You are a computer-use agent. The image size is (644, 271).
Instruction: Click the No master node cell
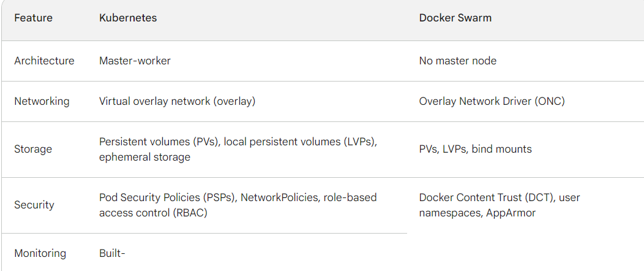(x=457, y=61)
